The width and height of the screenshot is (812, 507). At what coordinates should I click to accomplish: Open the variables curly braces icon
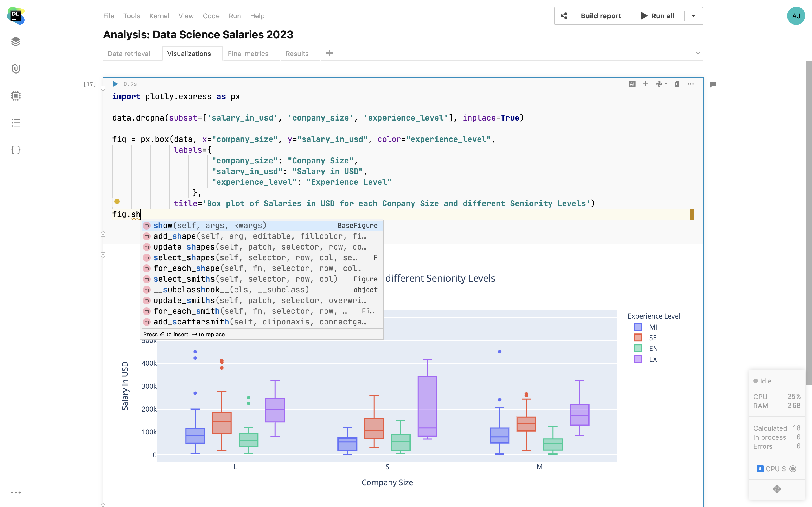click(16, 150)
